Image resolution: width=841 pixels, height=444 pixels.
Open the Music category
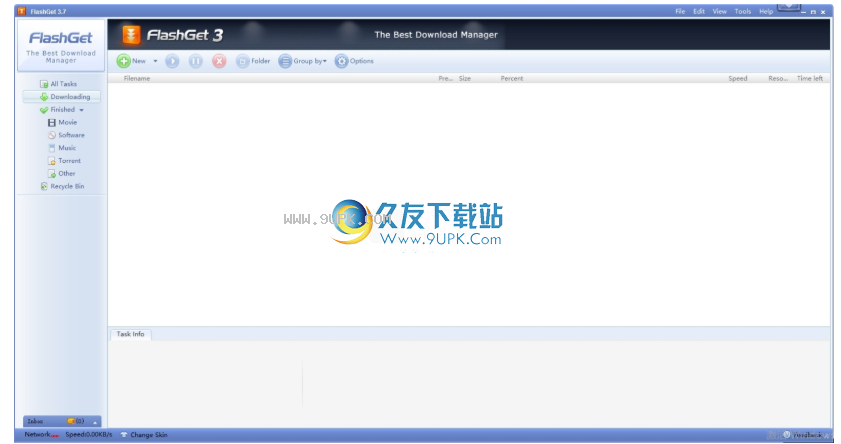62,148
